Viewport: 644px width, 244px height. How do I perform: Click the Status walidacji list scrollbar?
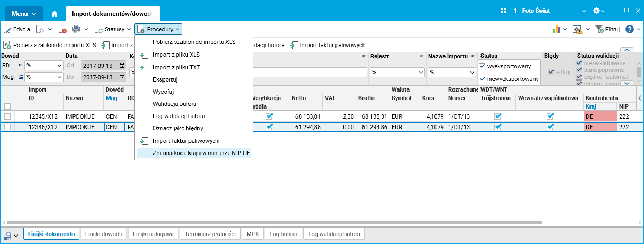click(639, 72)
